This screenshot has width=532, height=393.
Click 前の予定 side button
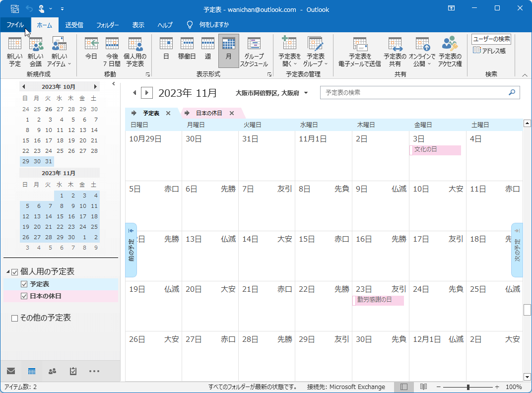point(131,250)
